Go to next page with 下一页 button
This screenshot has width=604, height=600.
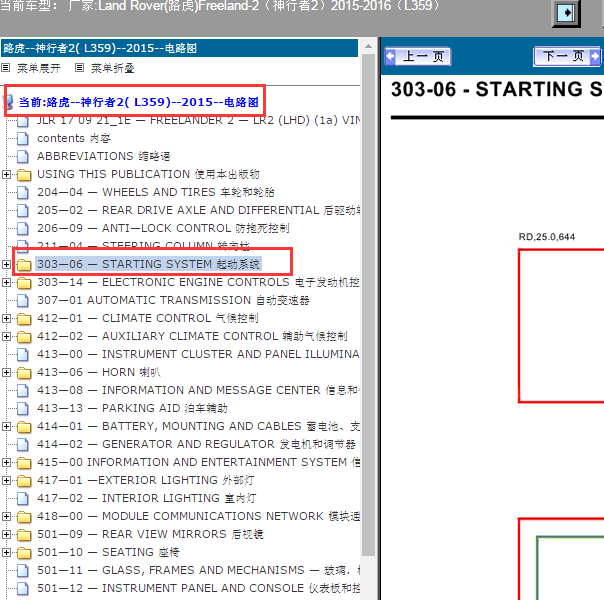coord(567,56)
